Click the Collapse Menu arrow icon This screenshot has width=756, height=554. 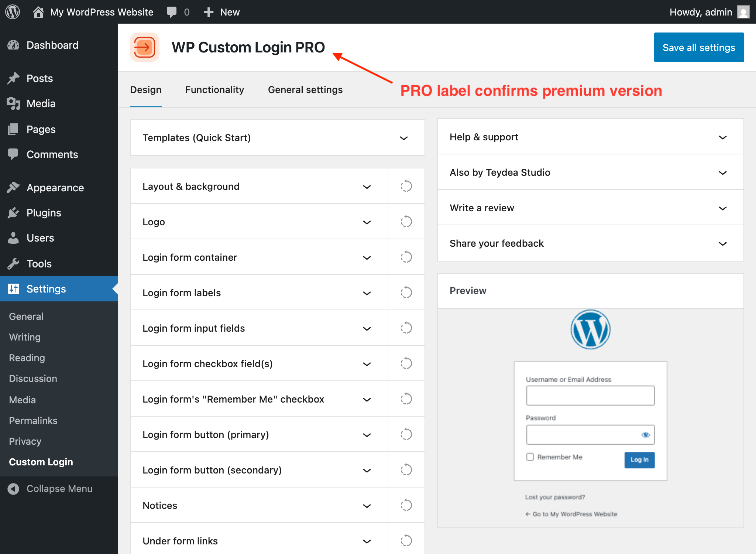[x=13, y=488]
